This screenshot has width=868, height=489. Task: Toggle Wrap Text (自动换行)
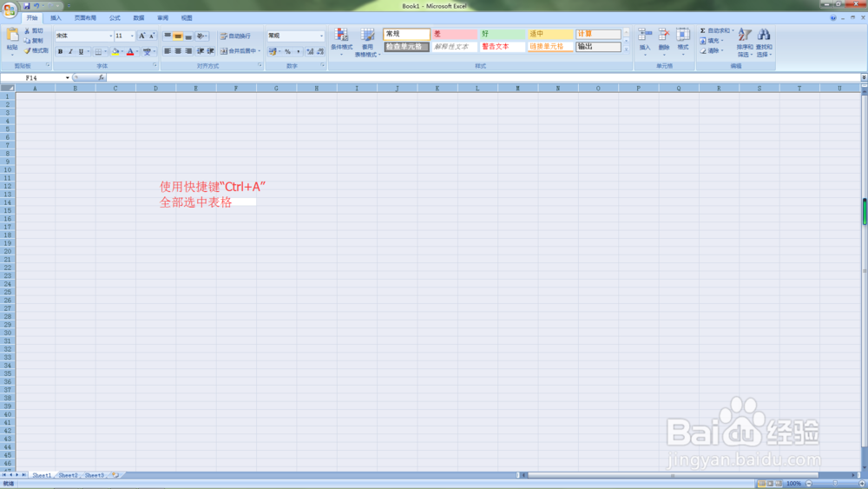click(235, 36)
